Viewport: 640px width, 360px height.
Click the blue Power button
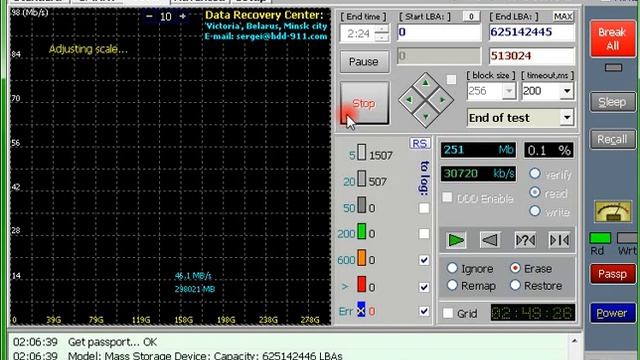click(x=612, y=313)
